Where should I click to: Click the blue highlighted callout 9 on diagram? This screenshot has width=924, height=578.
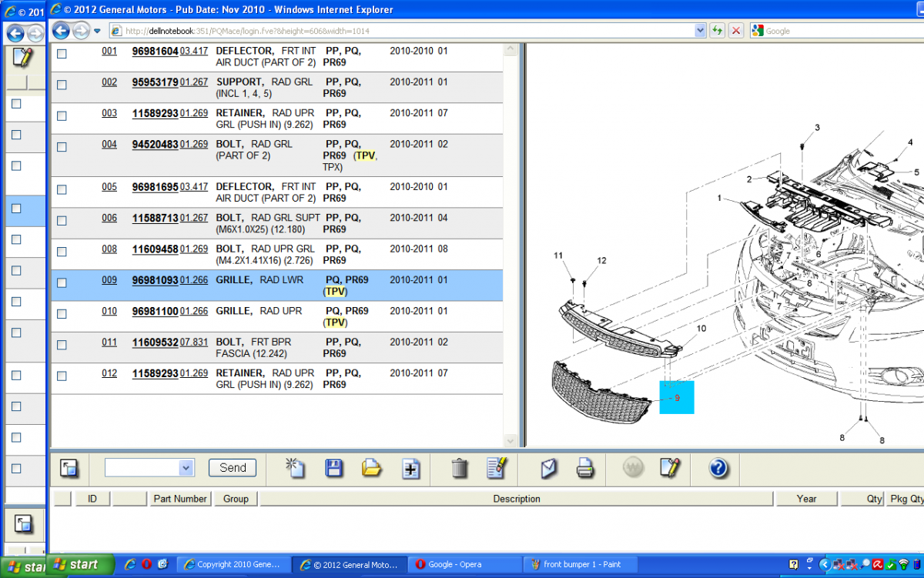click(x=677, y=397)
